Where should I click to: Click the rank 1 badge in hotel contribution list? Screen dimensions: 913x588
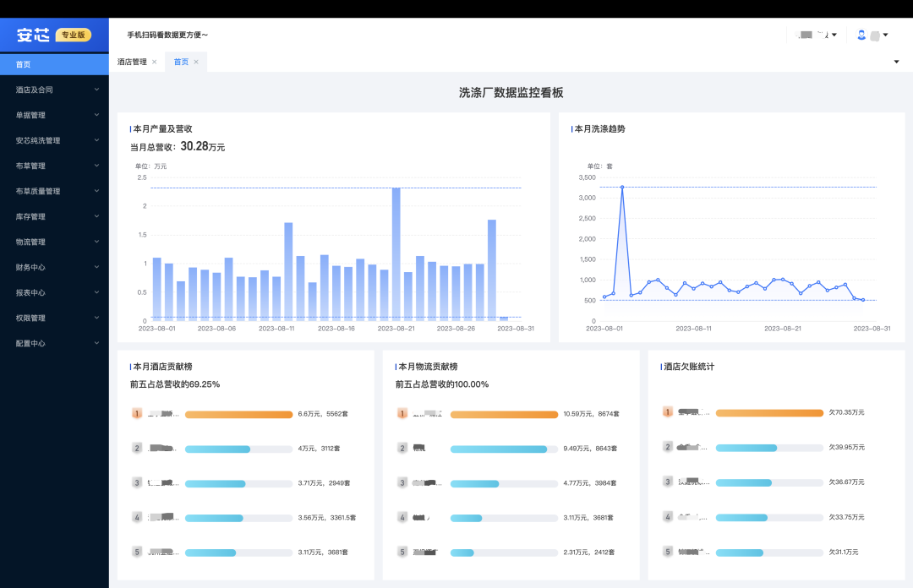point(137,413)
